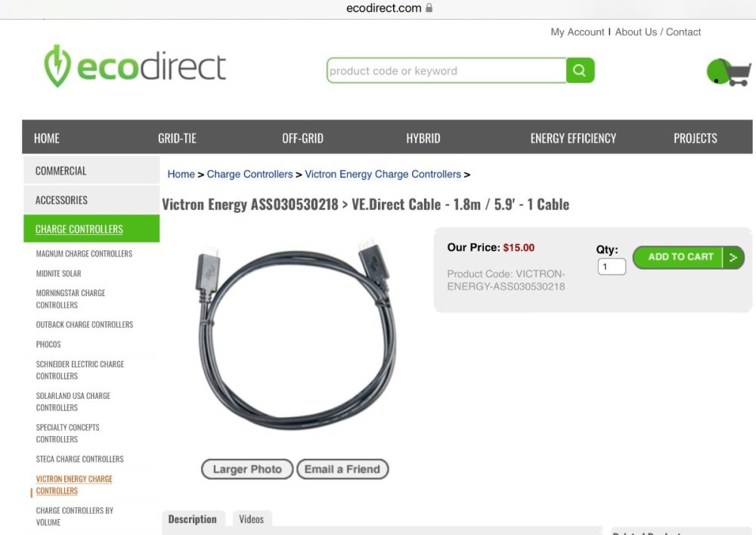This screenshot has height=535, width=756.
Task: Go to Victron Energy Charge Controllers breadcrumb
Action: pos(383,174)
